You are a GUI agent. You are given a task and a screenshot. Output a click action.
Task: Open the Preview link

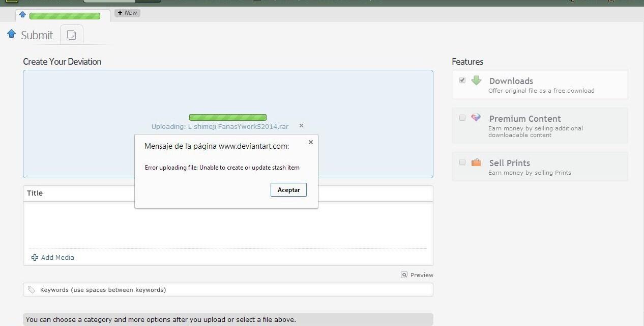point(422,275)
